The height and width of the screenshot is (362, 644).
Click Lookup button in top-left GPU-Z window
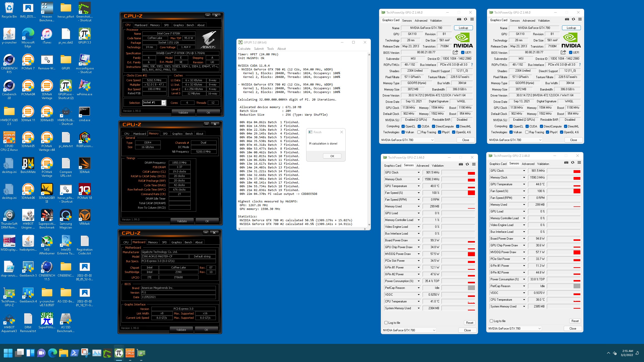(x=463, y=28)
